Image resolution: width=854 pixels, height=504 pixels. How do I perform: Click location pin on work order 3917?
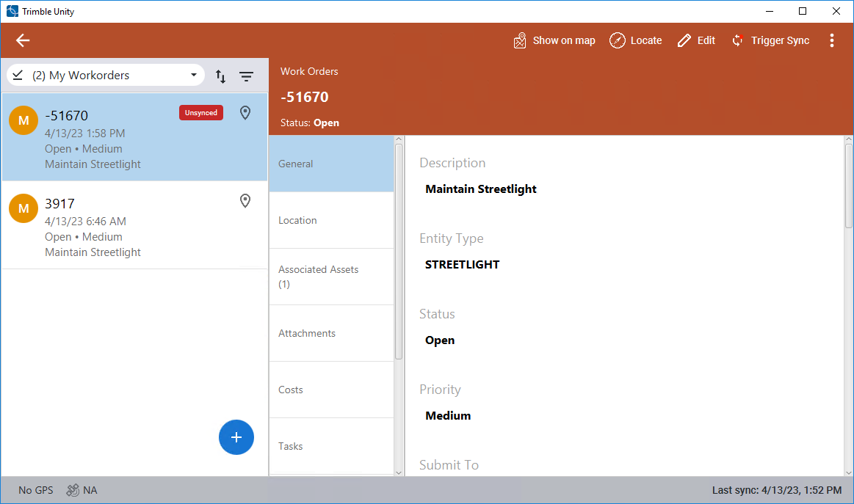tap(245, 200)
